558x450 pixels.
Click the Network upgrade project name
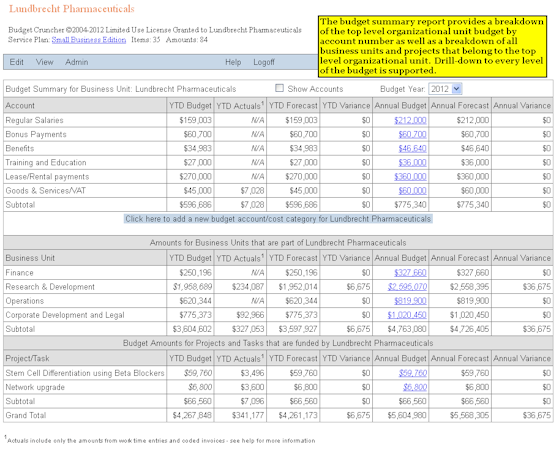[x=35, y=387]
